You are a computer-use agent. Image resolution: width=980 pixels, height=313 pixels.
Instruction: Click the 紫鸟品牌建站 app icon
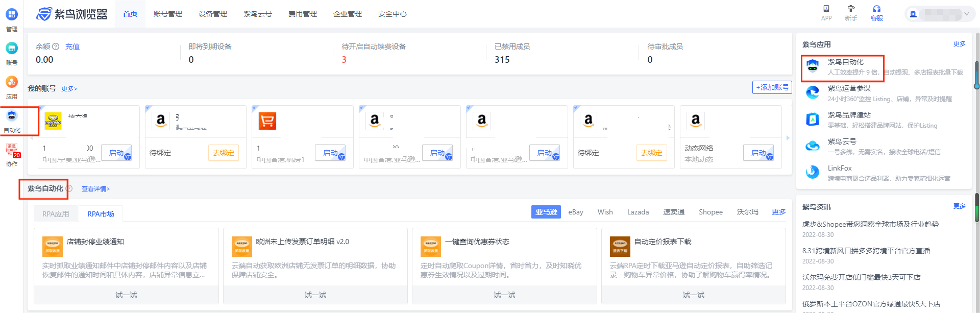[813, 119]
